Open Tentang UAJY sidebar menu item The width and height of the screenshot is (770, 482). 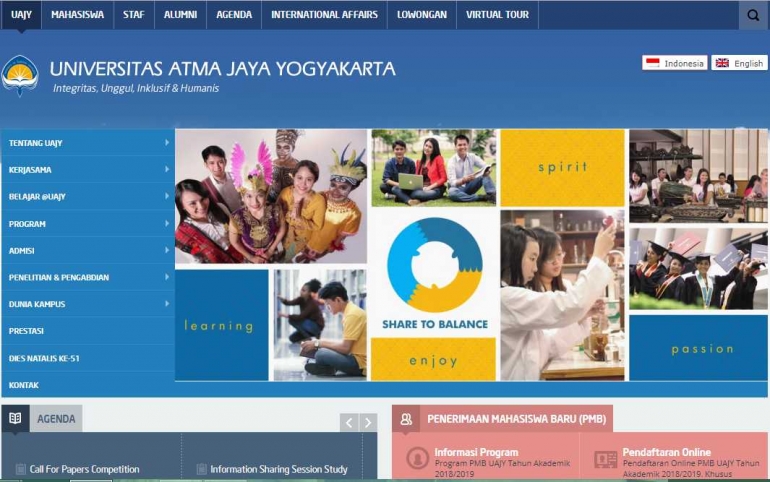[88, 143]
